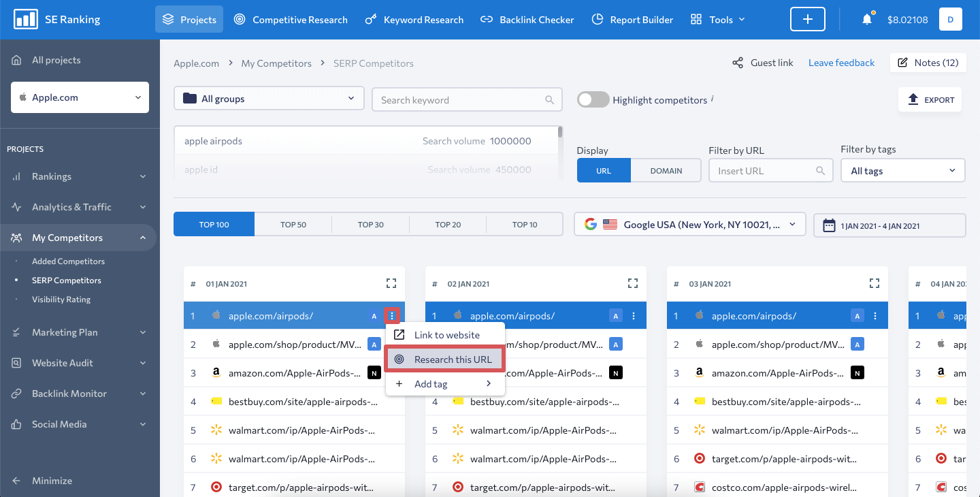
Task: Toggle Highlight competitors switch
Action: pyautogui.click(x=593, y=99)
